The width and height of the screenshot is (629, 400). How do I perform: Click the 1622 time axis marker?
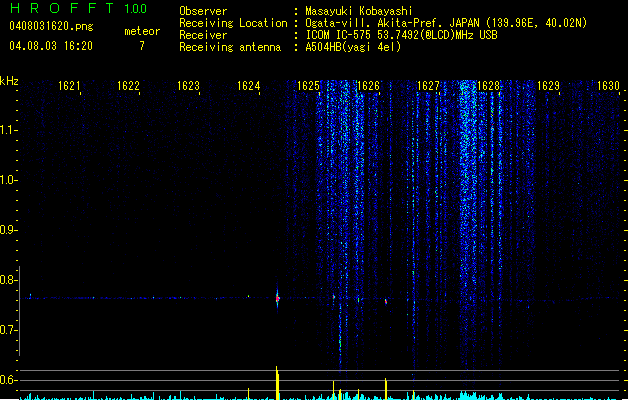(128, 86)
